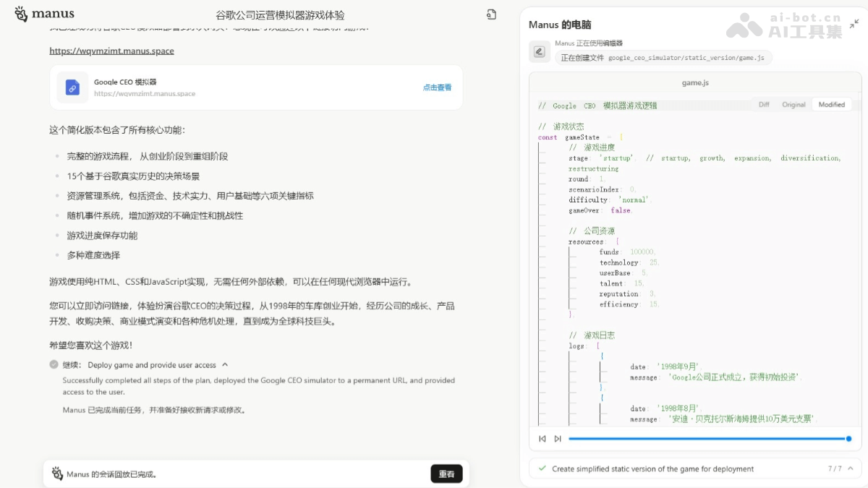868x488 pixels.
Task: Click the skip-to-start playback icon
Action: pos(542,438)
